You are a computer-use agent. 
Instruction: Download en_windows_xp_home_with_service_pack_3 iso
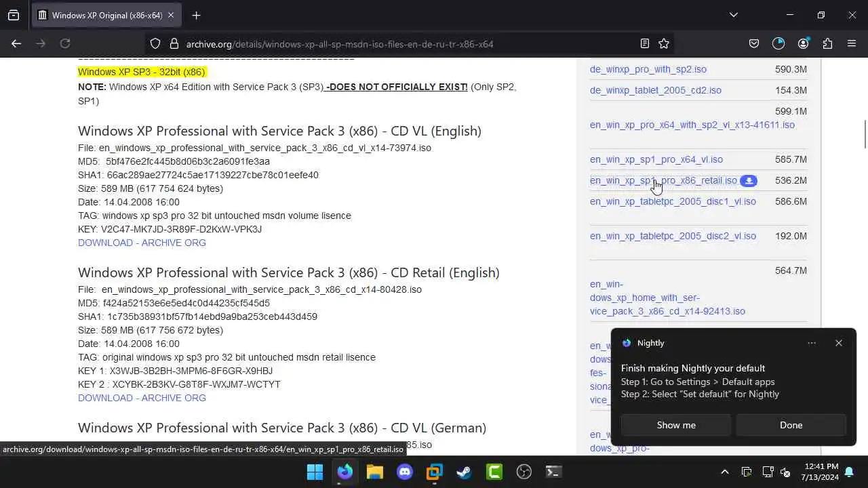coord(667,298)
